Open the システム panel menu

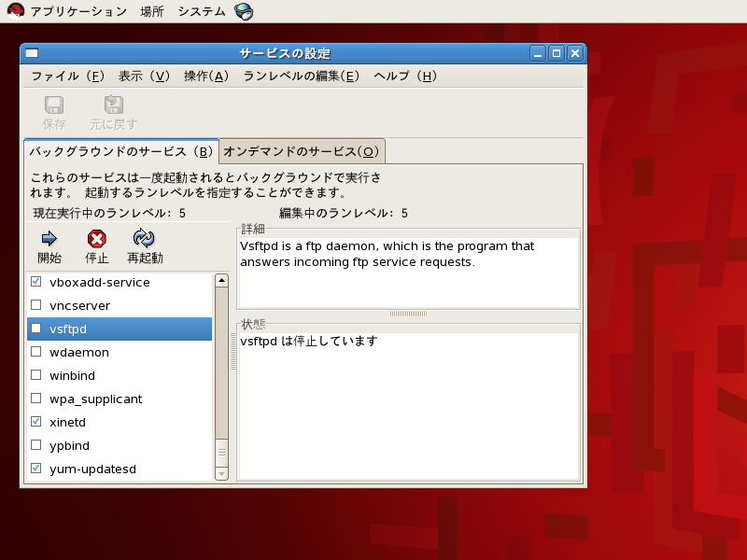202,11
